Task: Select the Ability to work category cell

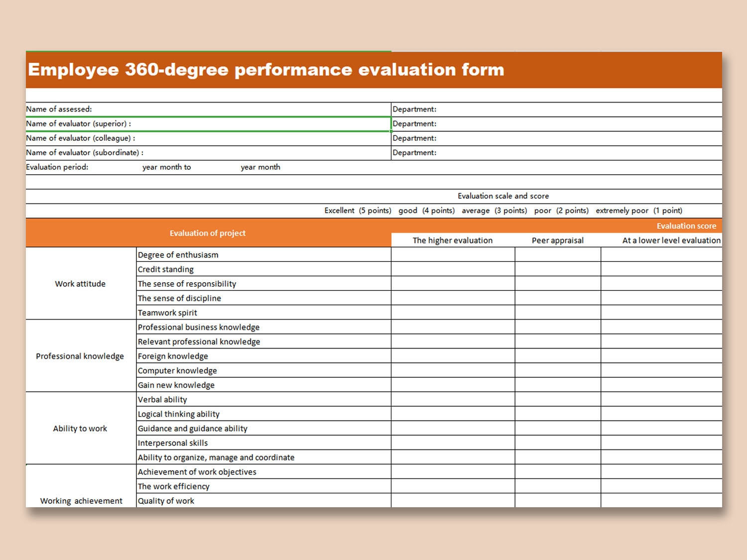Action: [x=80, y=428]
